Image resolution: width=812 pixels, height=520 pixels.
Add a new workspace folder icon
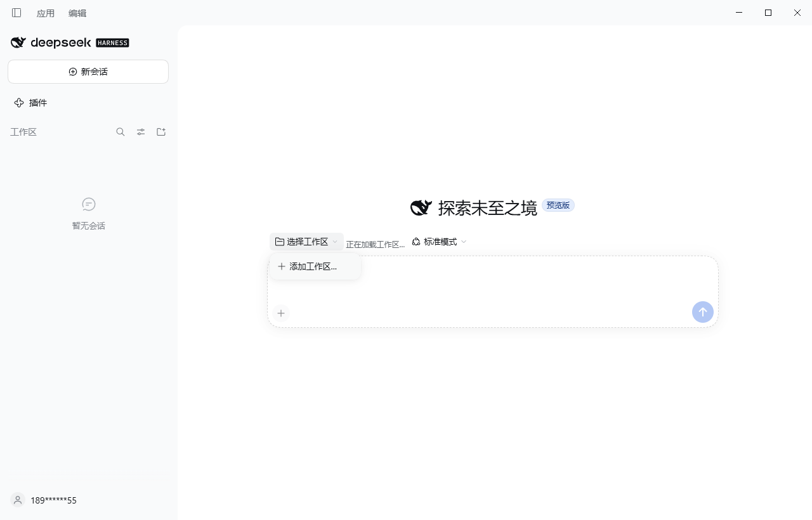click(161, 132)
